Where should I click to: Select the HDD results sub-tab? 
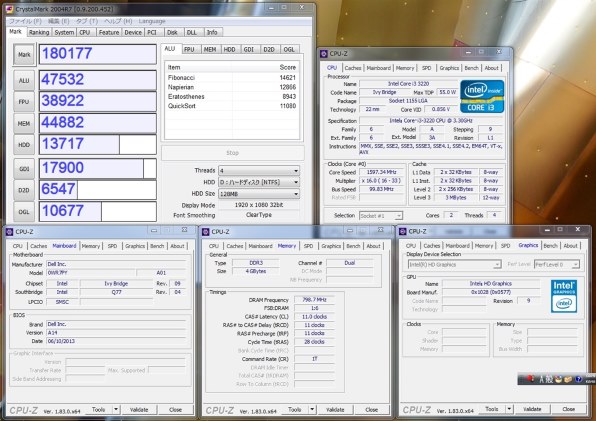point(230,49)
